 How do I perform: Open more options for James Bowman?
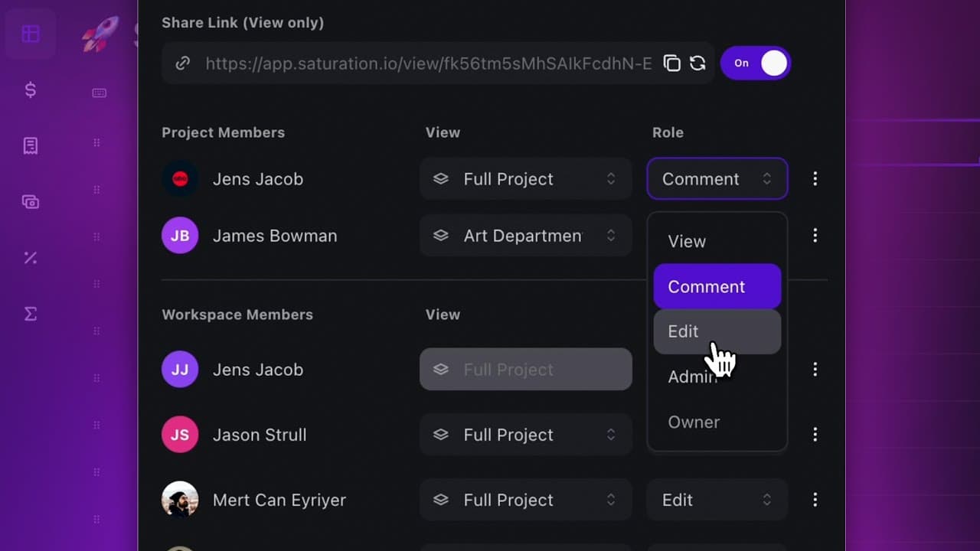(x=815, y=236)
